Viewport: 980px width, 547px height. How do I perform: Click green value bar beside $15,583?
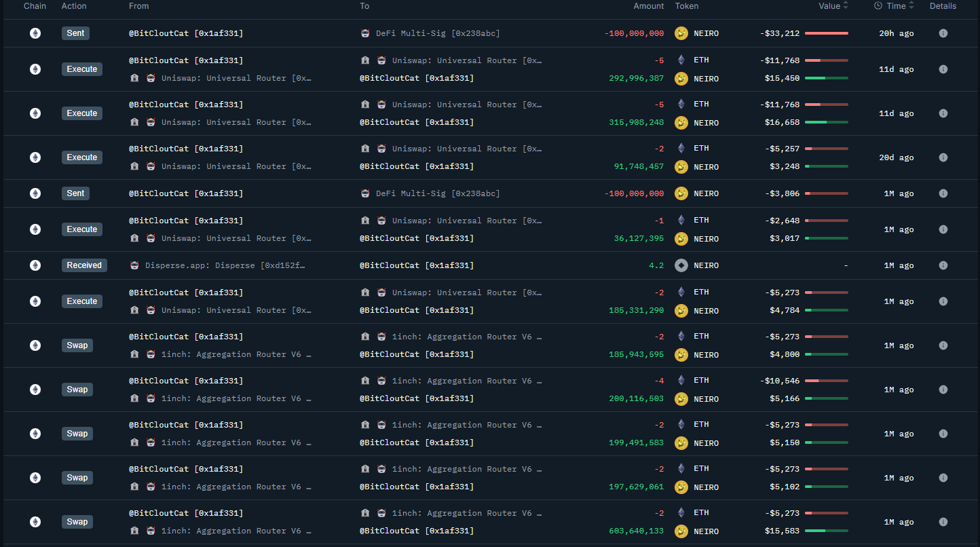[x=827, y=531]
